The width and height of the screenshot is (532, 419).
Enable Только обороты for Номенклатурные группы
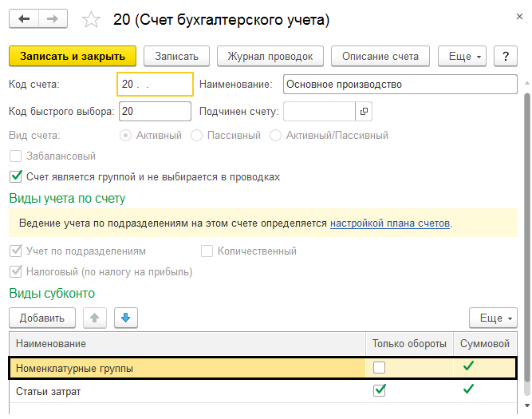[380, 368]
